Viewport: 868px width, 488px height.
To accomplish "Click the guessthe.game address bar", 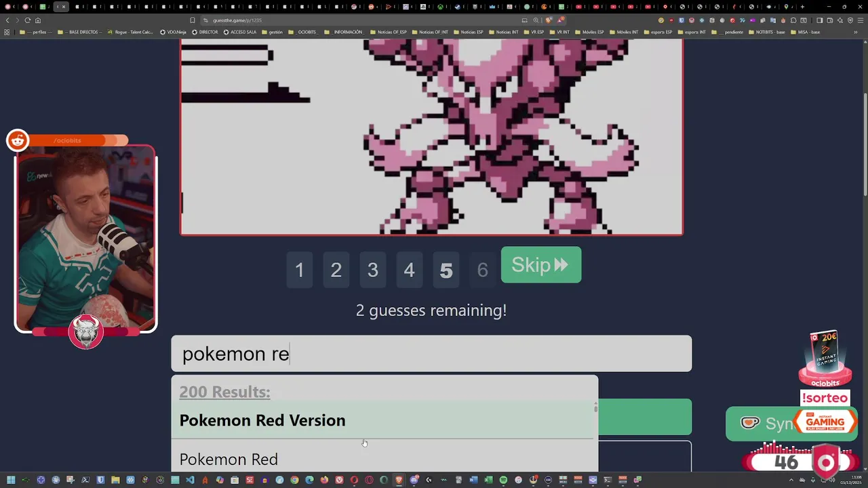I will (366, 20).
